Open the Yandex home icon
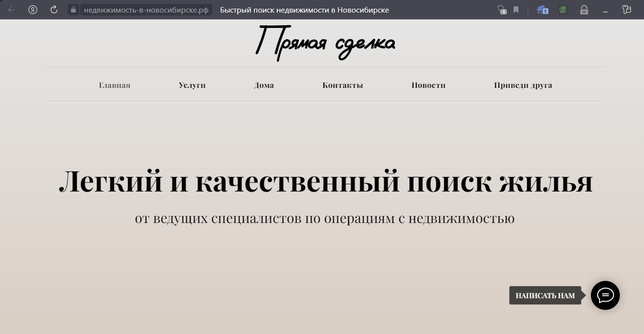 coord(33,10)
